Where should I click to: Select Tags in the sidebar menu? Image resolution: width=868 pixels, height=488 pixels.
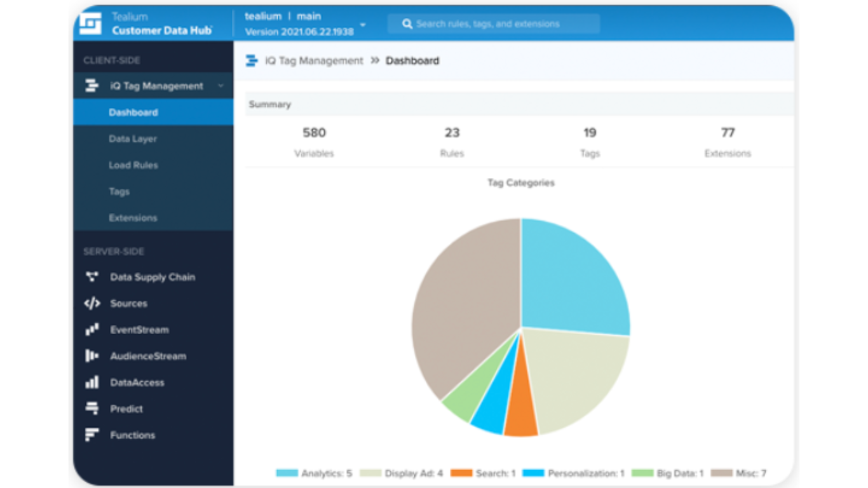tap(119, 191)
